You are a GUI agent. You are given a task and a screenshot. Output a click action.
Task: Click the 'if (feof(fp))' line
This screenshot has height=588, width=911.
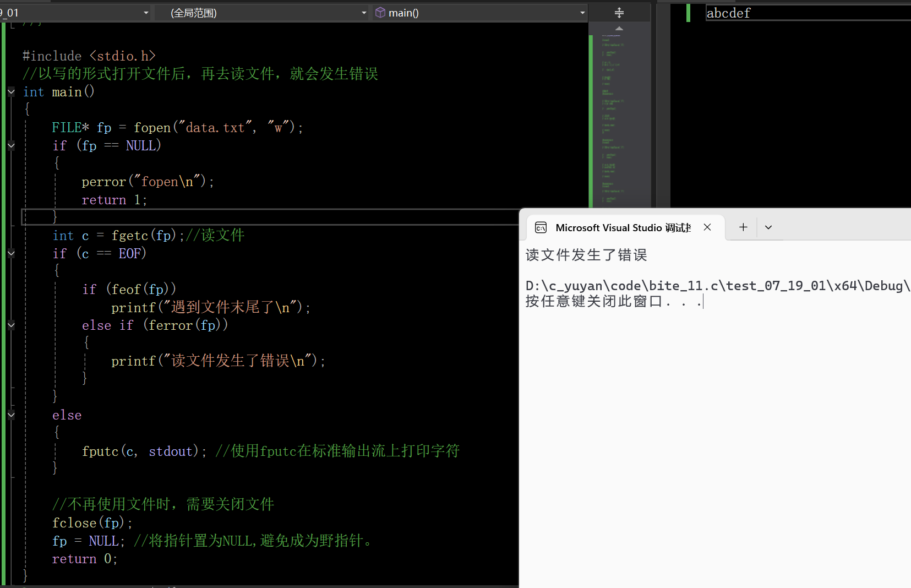(x=129, y=289)
